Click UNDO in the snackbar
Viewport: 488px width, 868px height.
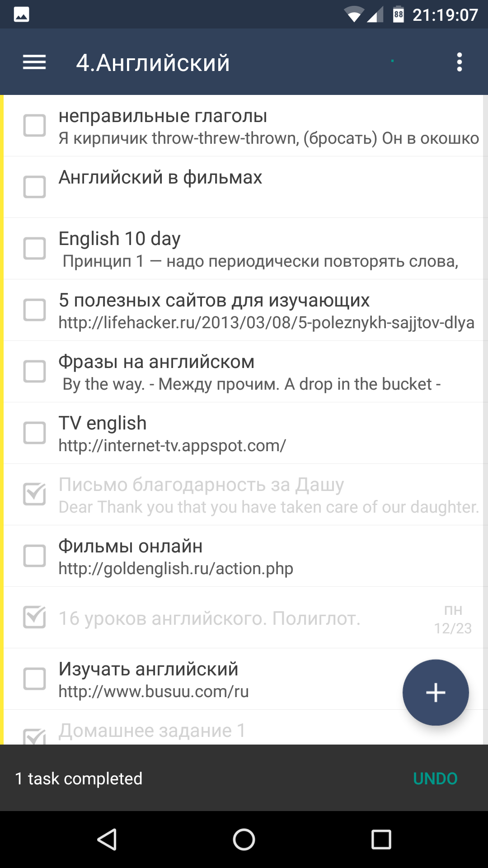click(435, 778)
